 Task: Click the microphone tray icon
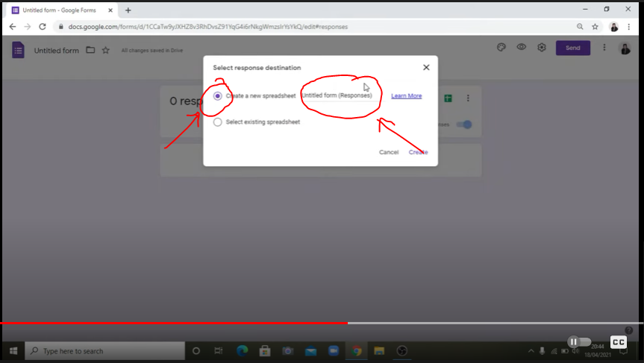pyautogui.click(x=543, y=351)
